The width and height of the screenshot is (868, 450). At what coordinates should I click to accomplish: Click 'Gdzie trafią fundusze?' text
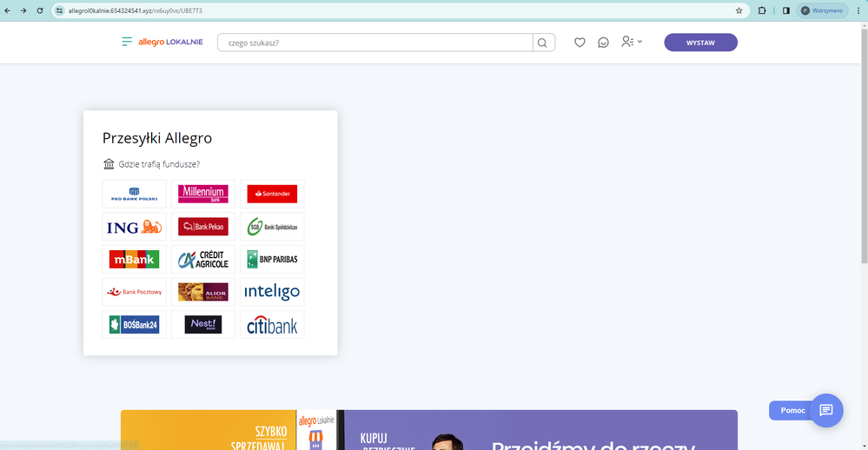tap(159, 164)
